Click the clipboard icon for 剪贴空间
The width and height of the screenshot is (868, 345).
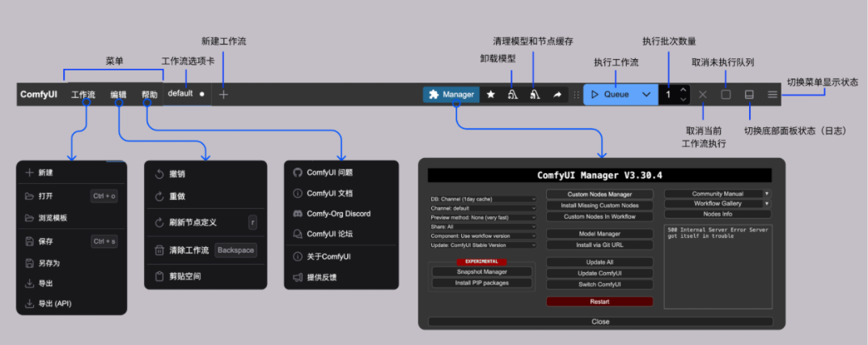(159, 276)
